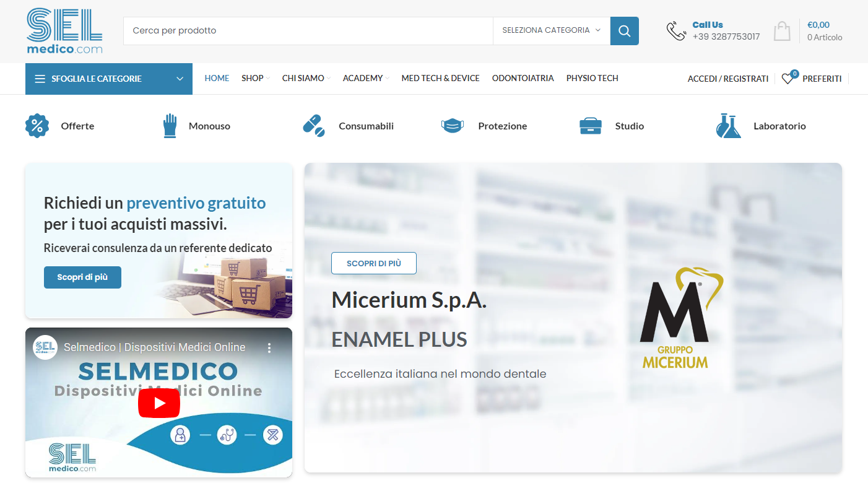
Task: Click the Call Us label
Action: 708,25
